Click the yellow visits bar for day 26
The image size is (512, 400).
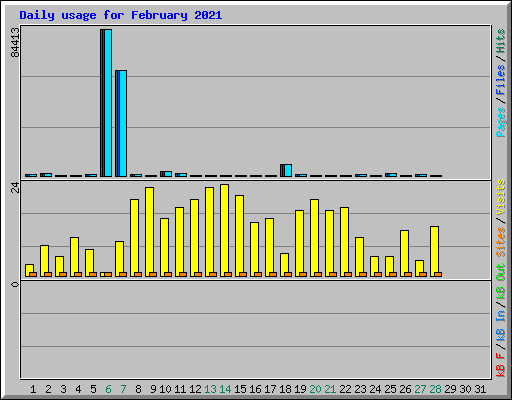404,253
